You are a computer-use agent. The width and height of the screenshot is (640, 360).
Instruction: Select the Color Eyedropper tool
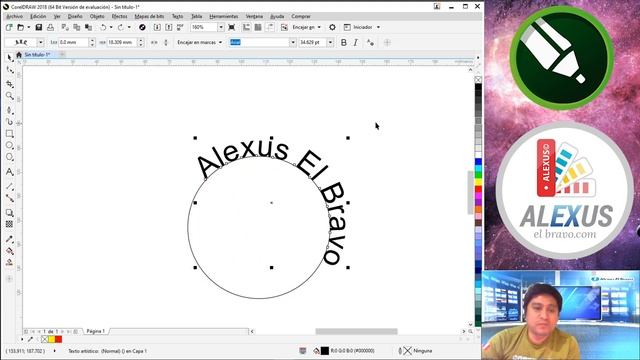click(x=10, y=239)
